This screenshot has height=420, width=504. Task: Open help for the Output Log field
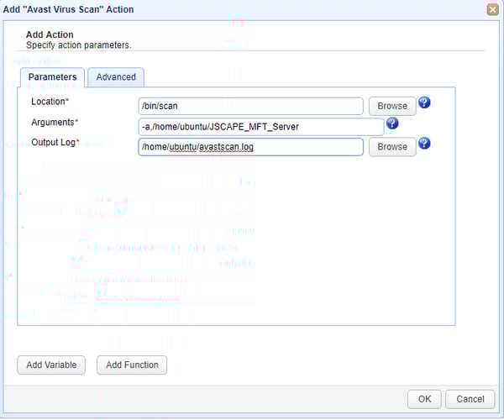(424, 143)
